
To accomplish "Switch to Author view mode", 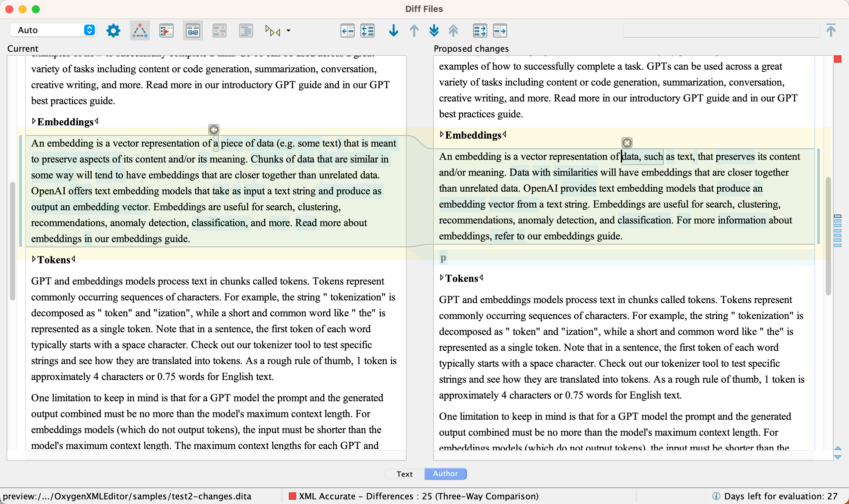I will click(445, 473).
